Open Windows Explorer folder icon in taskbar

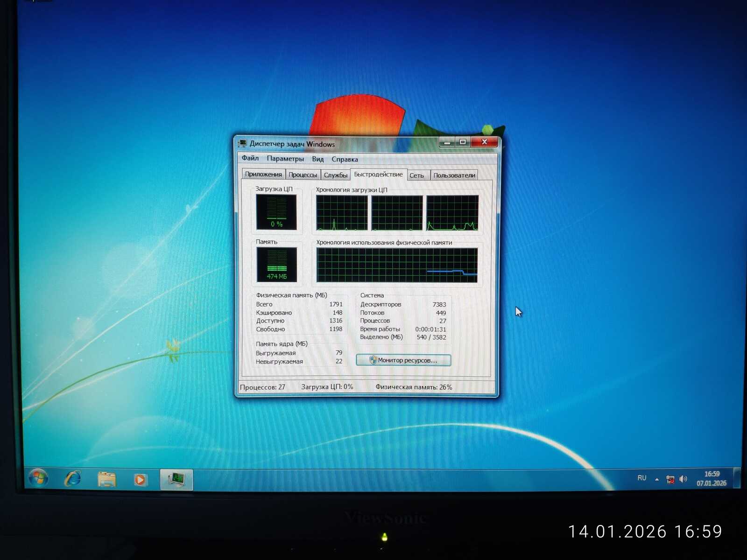point(106,479)
